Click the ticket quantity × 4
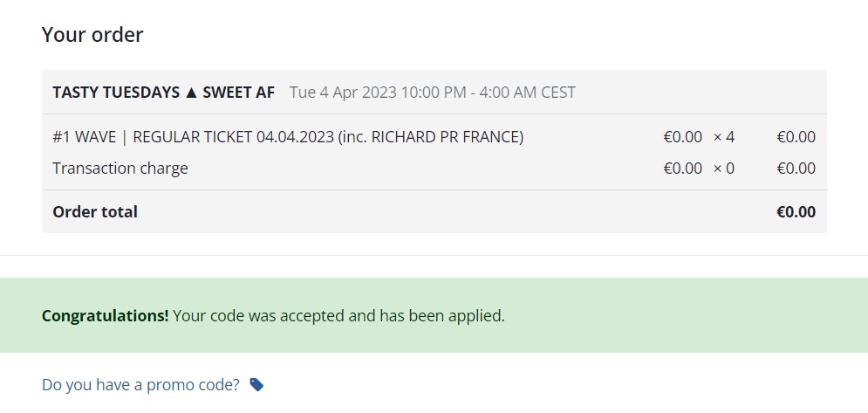This screenshot has width=868, height=413. 723,137
